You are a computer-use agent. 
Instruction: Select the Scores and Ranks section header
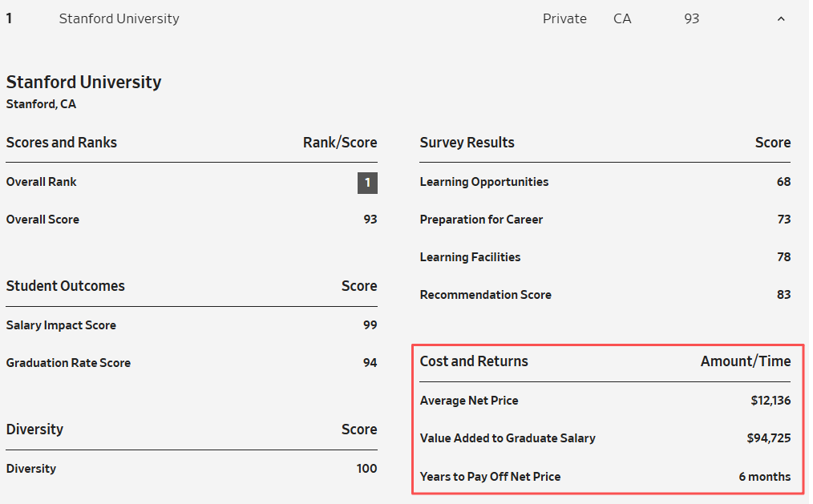[62, 143]
